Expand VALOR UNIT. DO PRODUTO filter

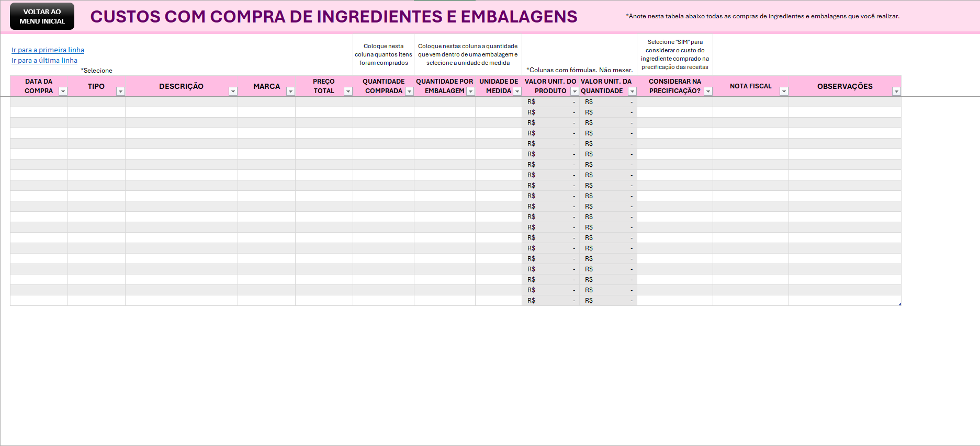(575, 92)
